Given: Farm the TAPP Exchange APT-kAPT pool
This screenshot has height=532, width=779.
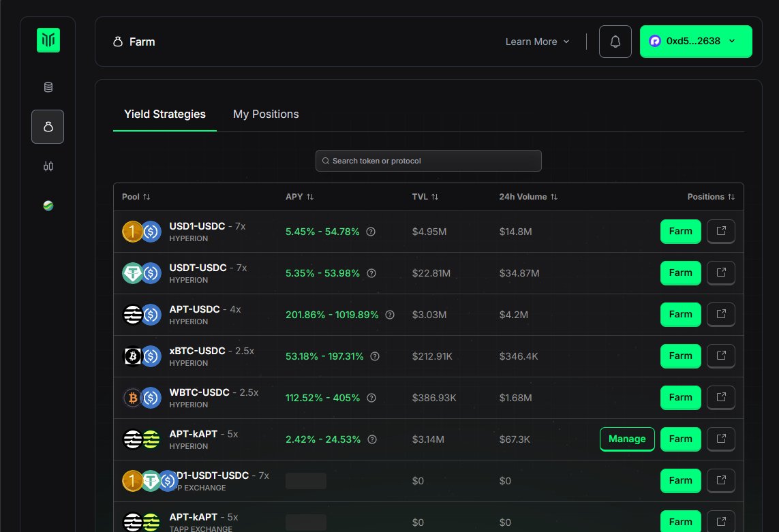Looking at the screenshot, I should coord(680,522).
